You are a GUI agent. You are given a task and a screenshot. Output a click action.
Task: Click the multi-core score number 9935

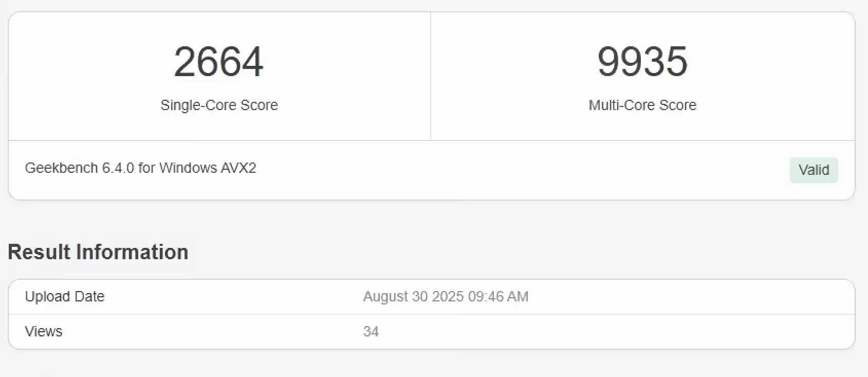[642, 62]
